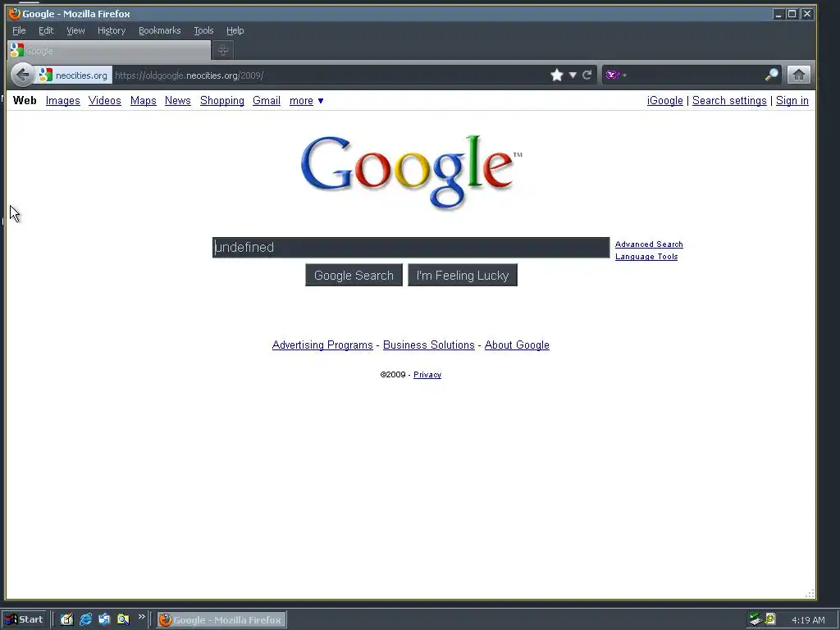Click the Google Search button
840x630 pixels.
tap(354, 276)
